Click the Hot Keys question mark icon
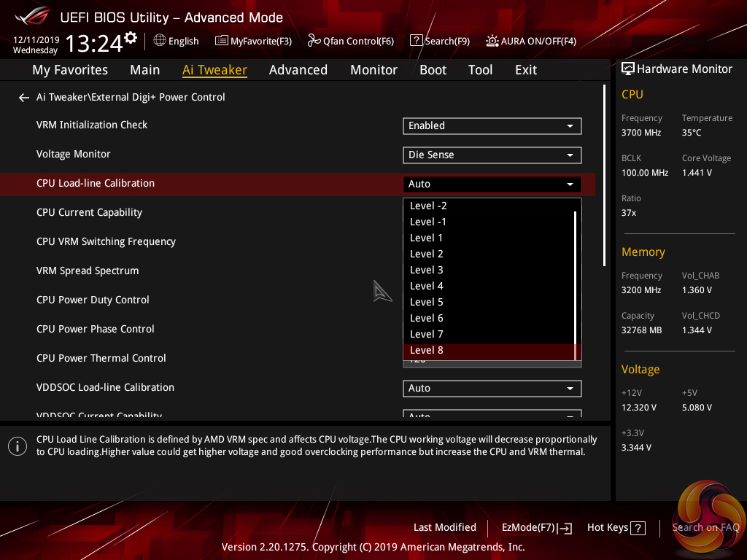The width and height of the screenshot is (747, 560). tap(638, 528)
